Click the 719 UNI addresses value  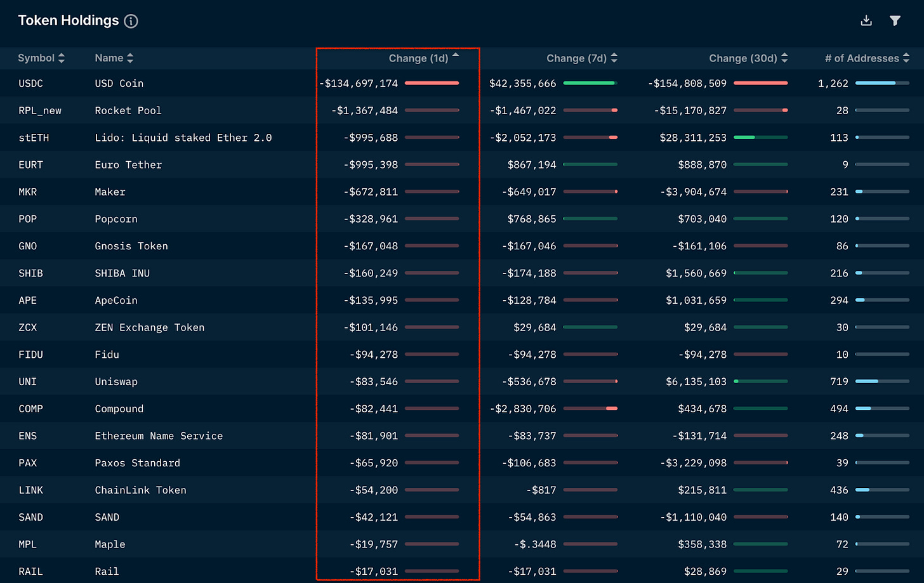(x=839, y=382)
